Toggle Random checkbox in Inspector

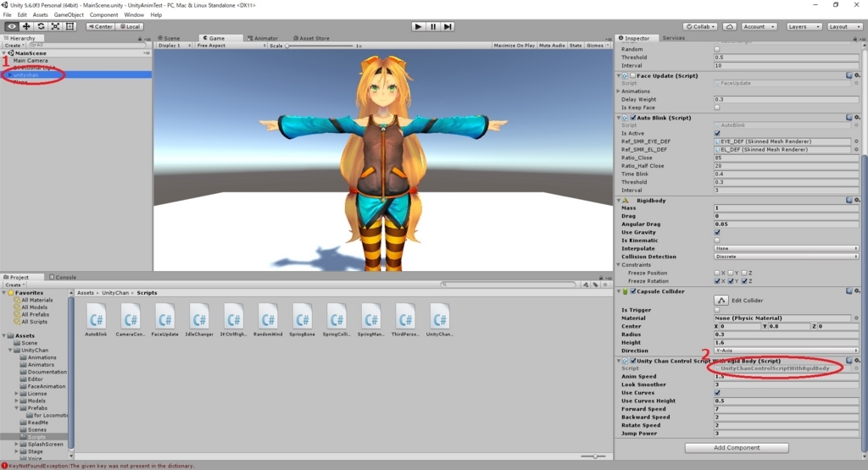pyautogui.click(x=717, y=49)
